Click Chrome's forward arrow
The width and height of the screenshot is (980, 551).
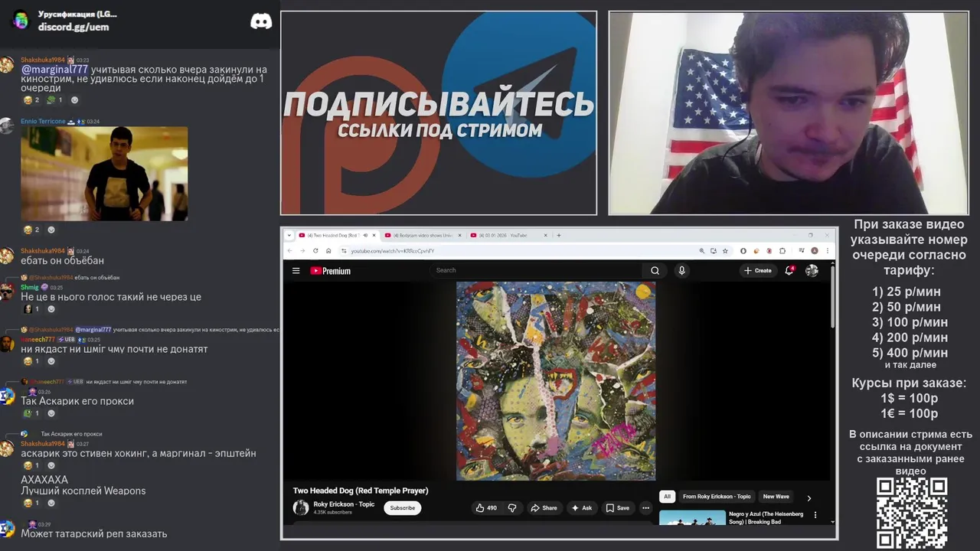[302, 251]
